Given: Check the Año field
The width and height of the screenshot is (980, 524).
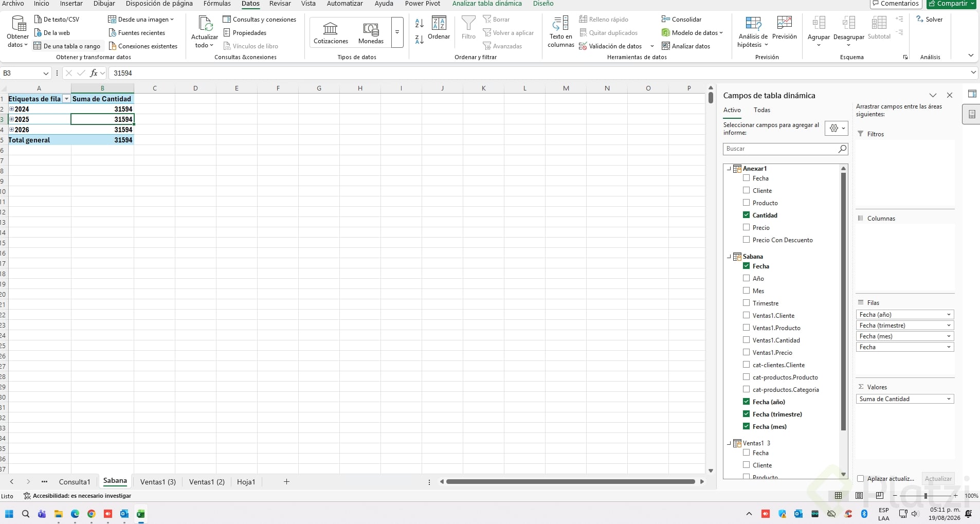Looking at the screenshot, I should [746, 278].
